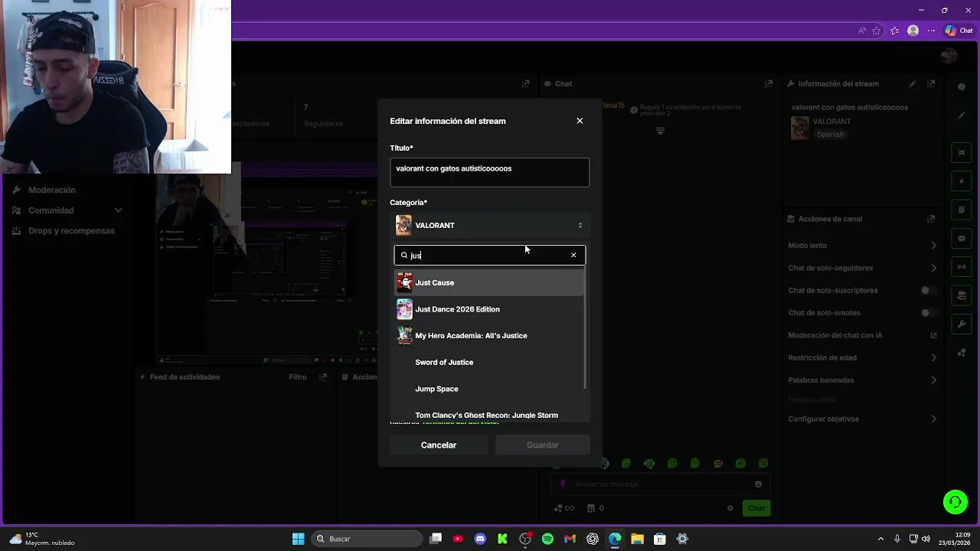This screenshot has height=551, width=980.
Task: Click the lightning bolt icon in right toolbar
Action: pos(962,181)
